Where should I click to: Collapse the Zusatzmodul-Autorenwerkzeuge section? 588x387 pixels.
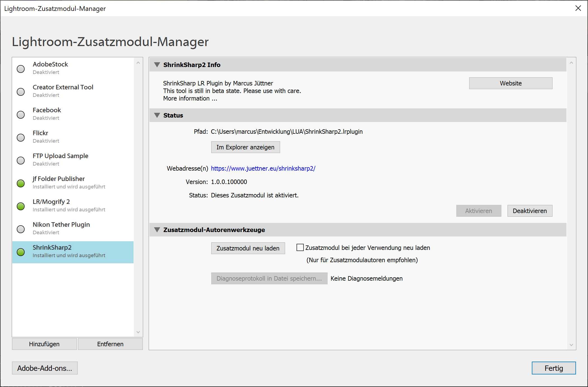157,230
